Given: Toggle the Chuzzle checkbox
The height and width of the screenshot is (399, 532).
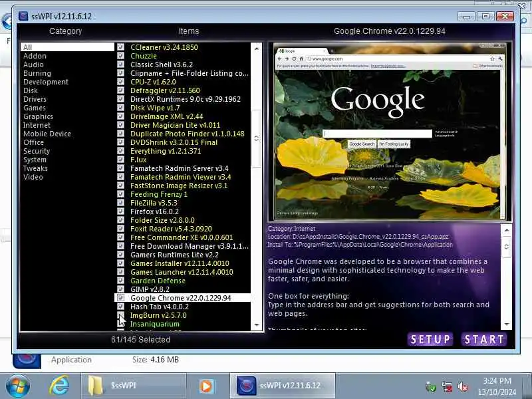Looking at the screenshot, I should pyautogui.click(x=120, y=55).
